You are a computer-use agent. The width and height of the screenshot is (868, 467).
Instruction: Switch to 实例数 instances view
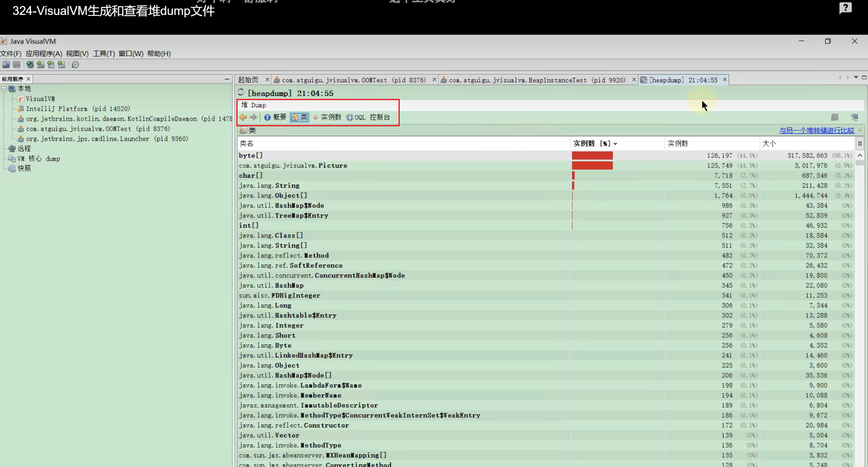coord(327,117)
